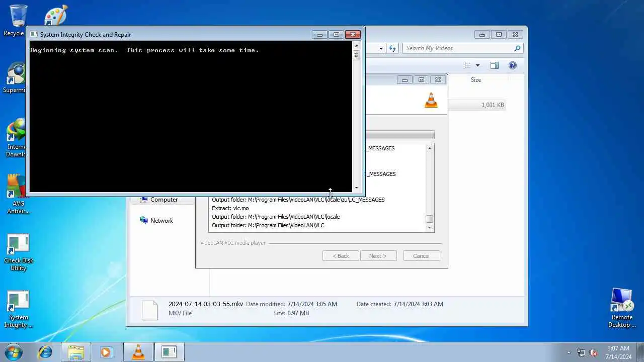
Task: Click 'VideoLAN VLC media player' branding text
Action: 233,243
